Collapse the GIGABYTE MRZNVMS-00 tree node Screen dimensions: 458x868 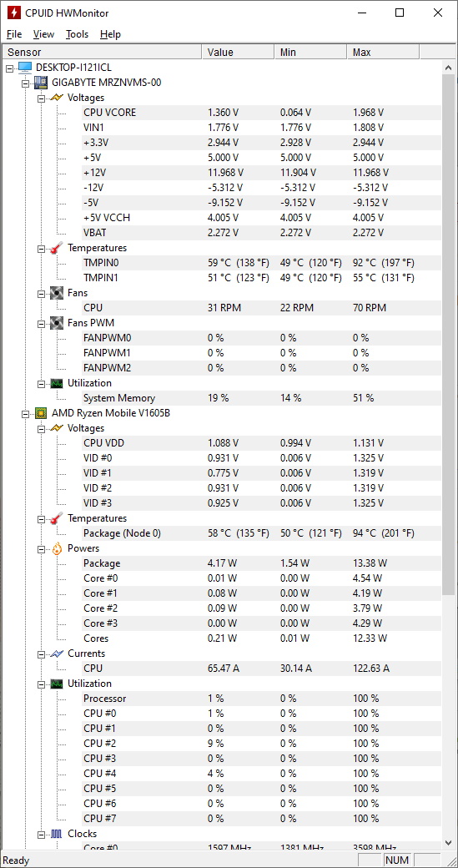25,83
